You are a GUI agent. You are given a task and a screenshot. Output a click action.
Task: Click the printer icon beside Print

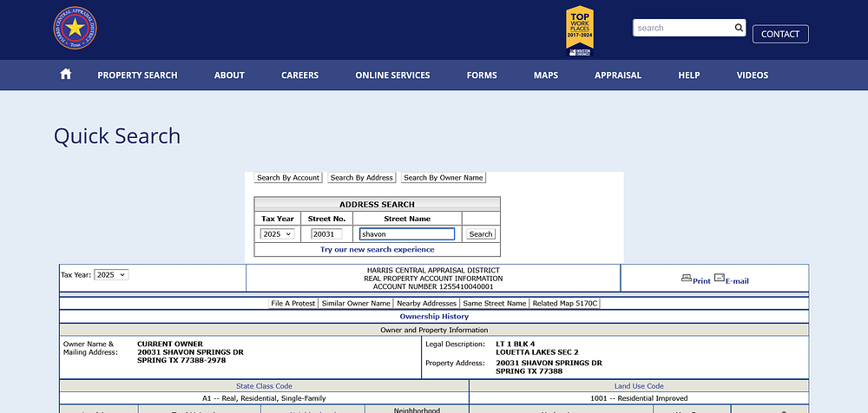point(687,278)
